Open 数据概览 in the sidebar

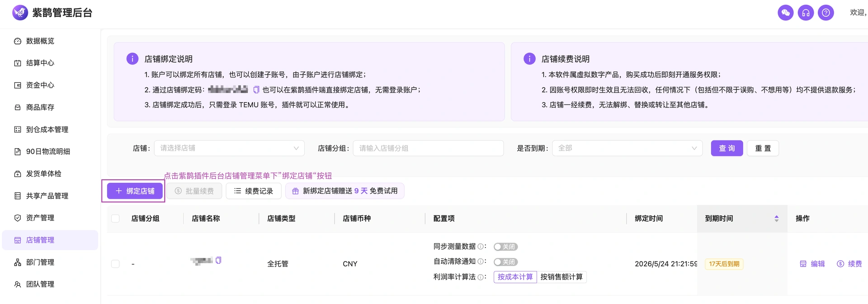coord(50,41)
